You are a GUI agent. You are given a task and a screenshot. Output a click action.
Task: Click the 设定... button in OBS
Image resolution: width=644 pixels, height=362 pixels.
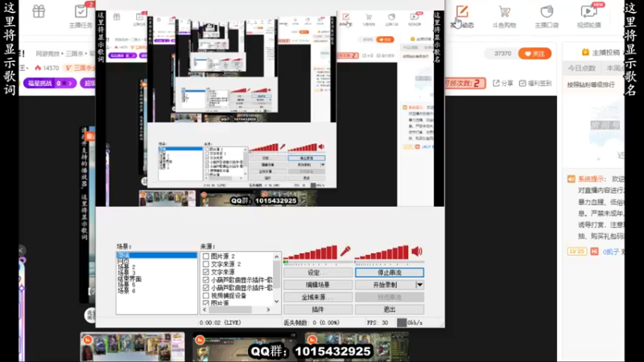[318, 273]
